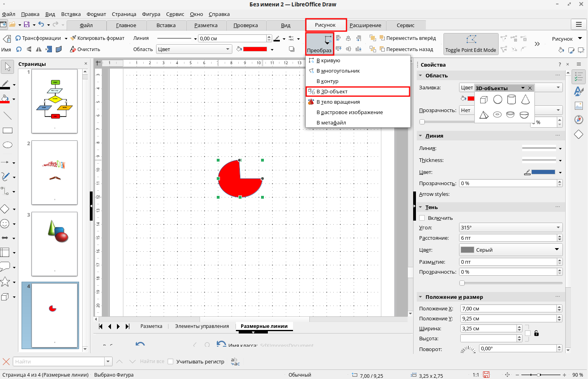588x379 pixels.
Task: Expand the shadow Угол 315° dropdown
Action: (558, 227)
